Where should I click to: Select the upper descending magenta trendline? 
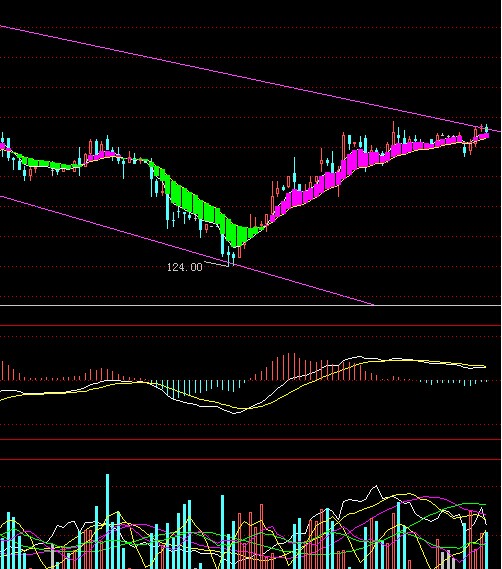250,79
